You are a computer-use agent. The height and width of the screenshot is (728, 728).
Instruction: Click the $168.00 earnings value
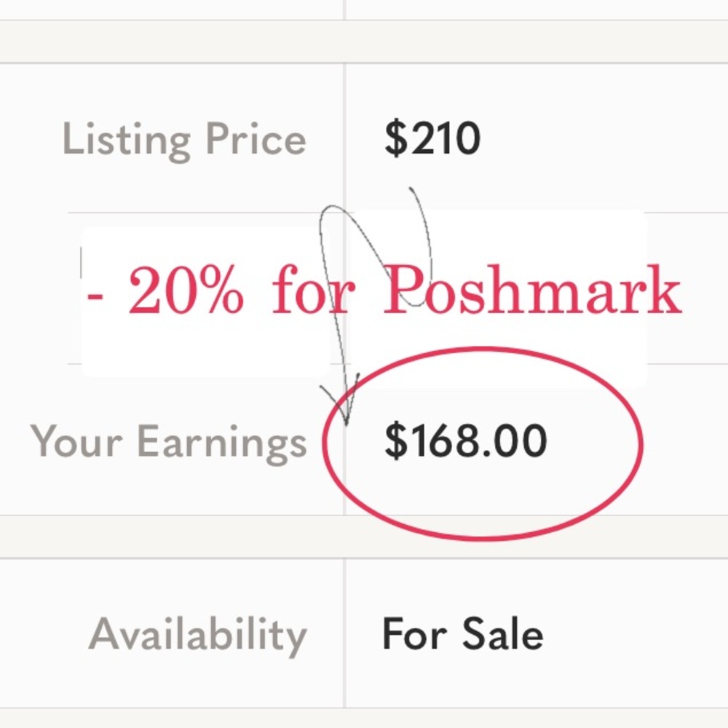(x=466, y=440)
